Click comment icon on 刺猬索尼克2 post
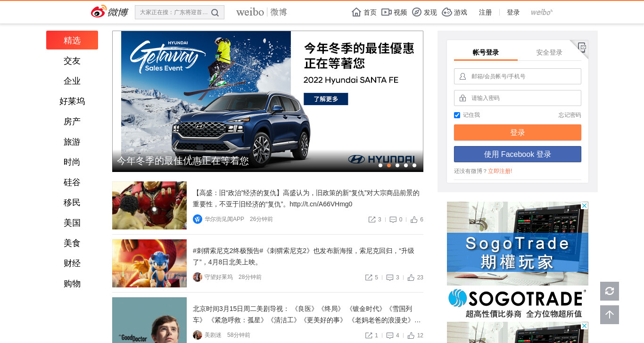 pos(390,278)
